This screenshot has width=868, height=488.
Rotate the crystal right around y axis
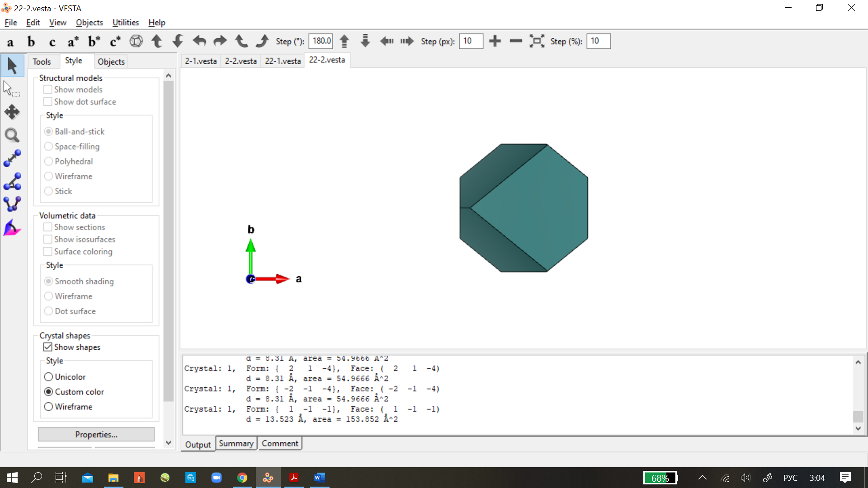[220, 41]
